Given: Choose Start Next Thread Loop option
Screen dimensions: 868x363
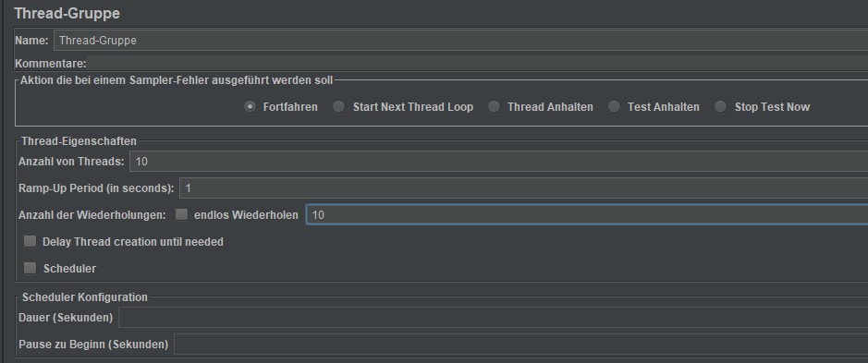Looking at the screenshot, I should pyautogui.click(x=338, y=107).
